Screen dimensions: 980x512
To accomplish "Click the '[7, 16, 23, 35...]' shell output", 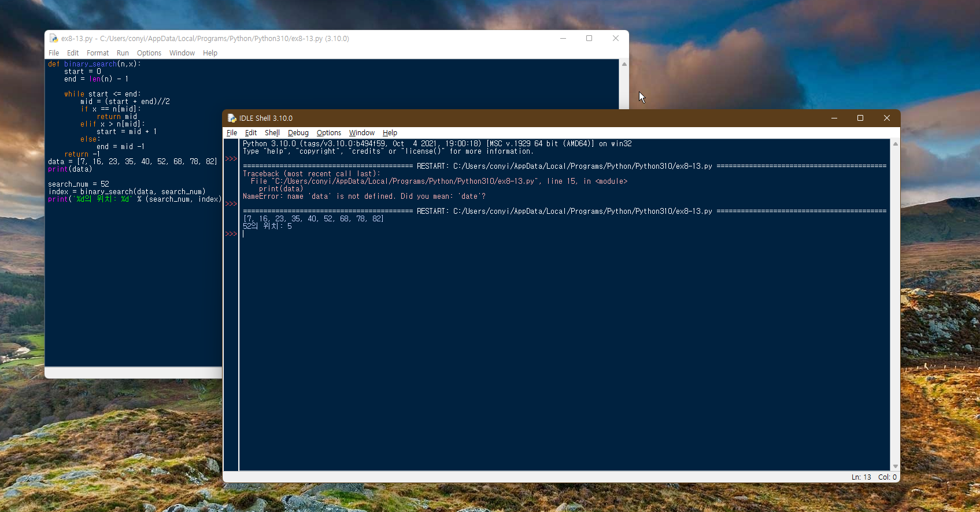I will 313,219.
